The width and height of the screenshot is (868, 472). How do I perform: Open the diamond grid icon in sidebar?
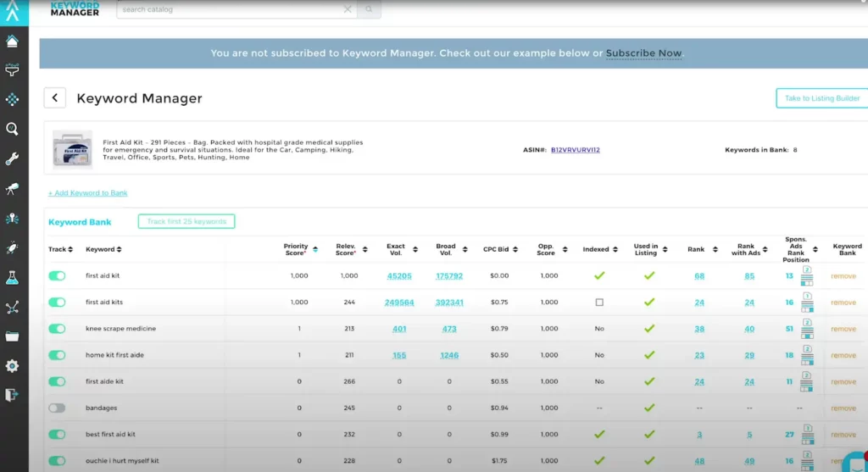(12, 100)
